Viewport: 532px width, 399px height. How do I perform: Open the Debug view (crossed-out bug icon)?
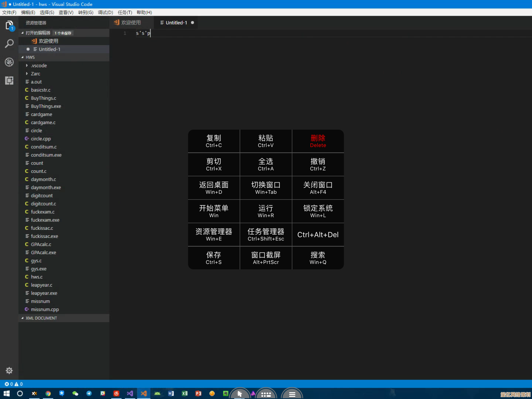(x=9, y=62)
